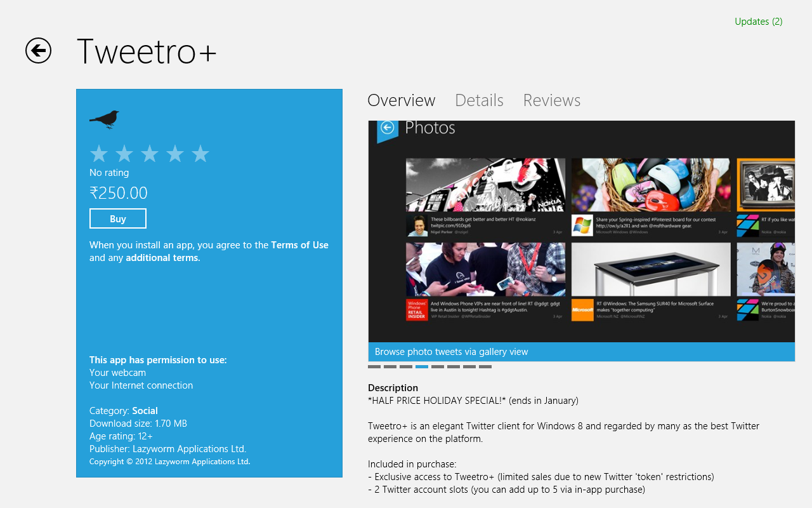Click the 'Category: Social' line
Screen dimensions: 812x508
click(x=124, y=411)
